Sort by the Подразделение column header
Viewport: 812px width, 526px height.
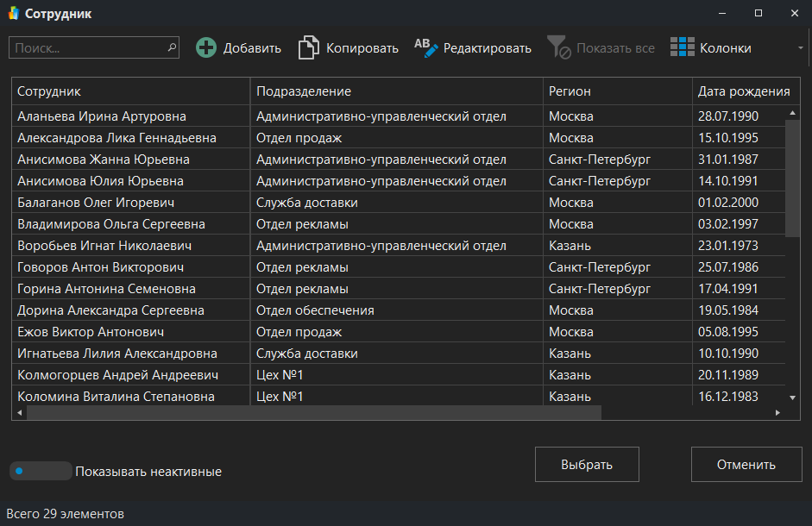(397, 91)
